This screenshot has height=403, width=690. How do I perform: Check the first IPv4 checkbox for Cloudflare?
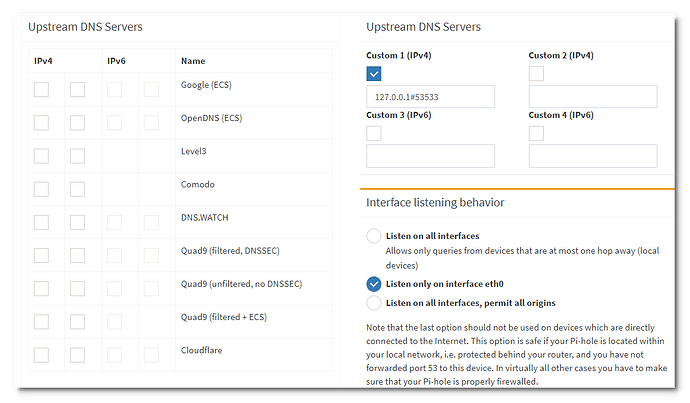(41, 354)
